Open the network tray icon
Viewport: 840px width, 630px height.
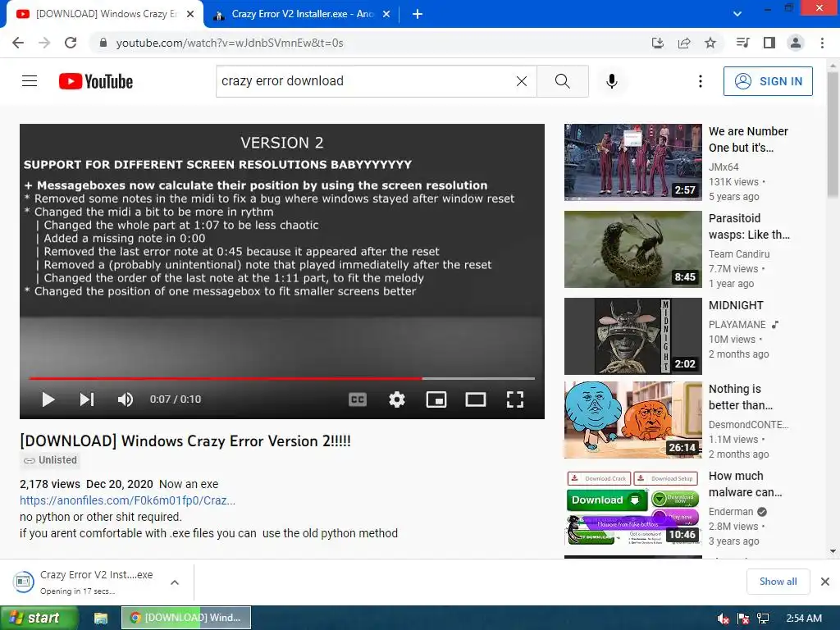pos(763,619)
